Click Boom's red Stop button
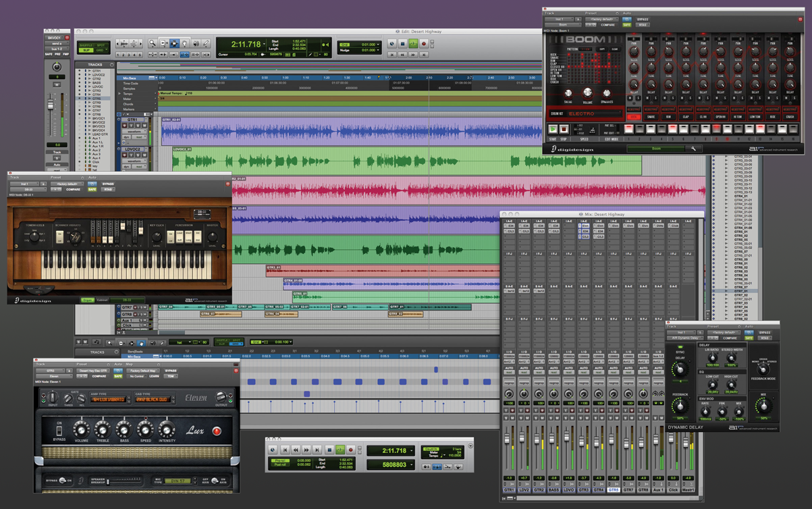812x509 pixels. 564,129
